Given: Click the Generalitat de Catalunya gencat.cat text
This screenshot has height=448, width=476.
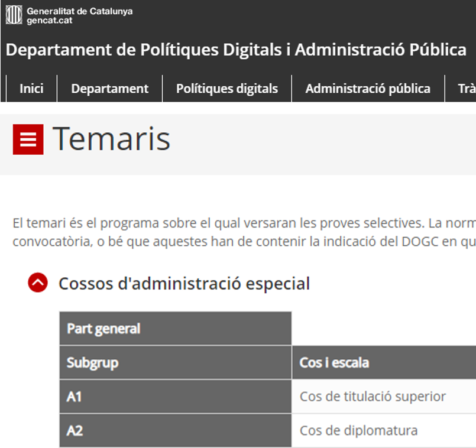Looking at the screenshot, I should click(79, 15).
